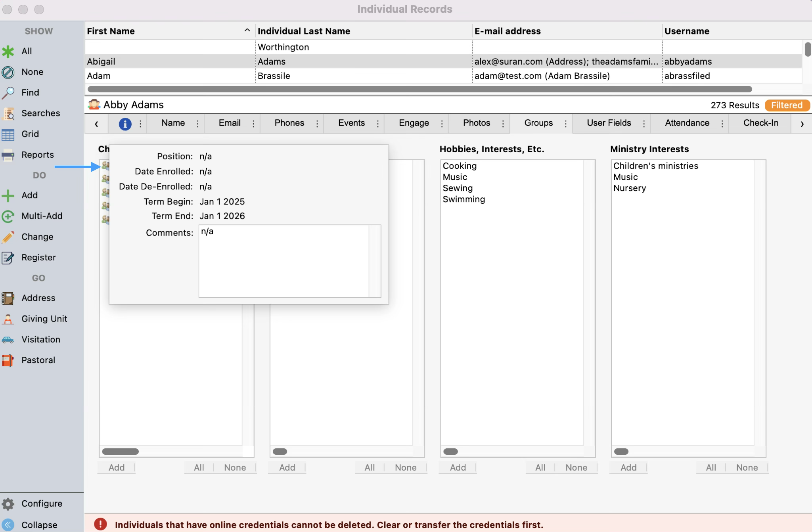The height and width of the screenshot is (532, 812).
Task: Click the horizontal scrollbar of records table
Action: tap(419, 89)
